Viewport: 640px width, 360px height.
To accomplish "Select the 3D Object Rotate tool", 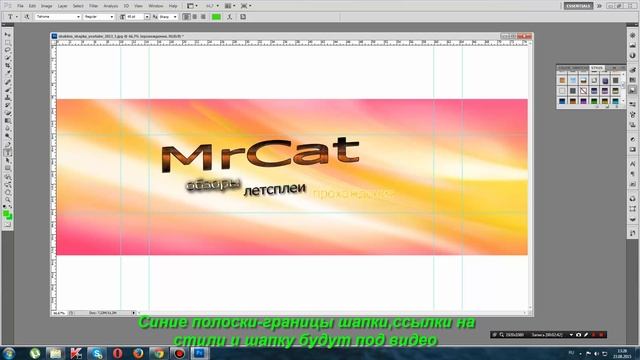I will 8,177.
